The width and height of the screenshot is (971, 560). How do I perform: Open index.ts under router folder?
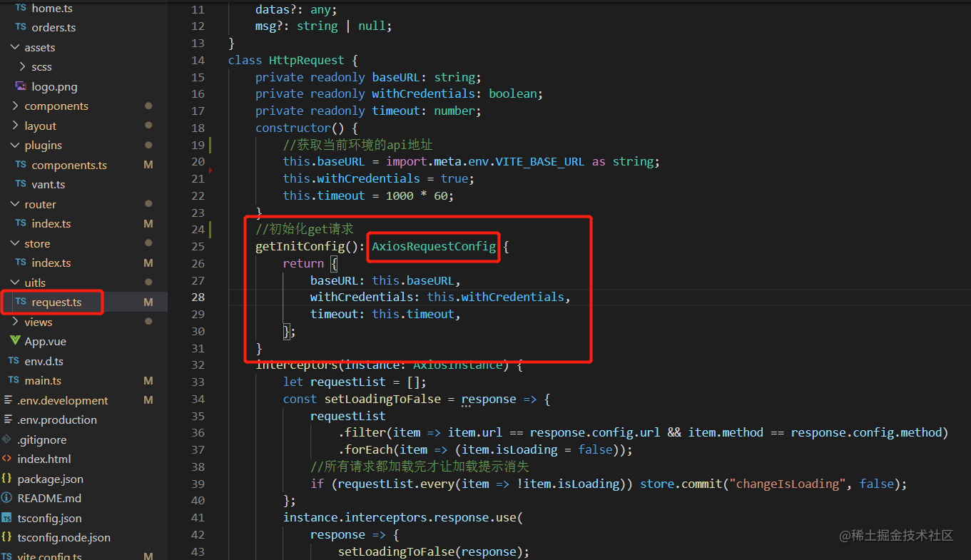pos(51,224)
